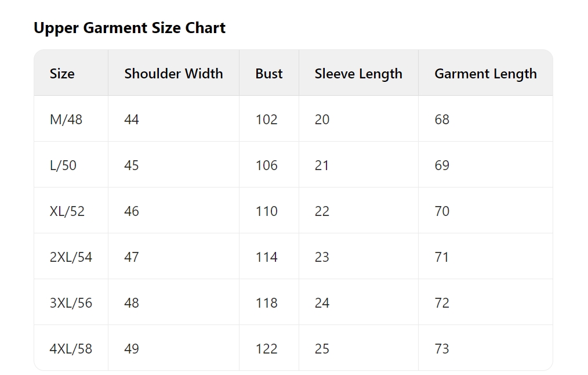The height and width of the screenshot is (375, 588).
Task: Click bust value 102
Action: pyautogui.click(x=267, y=120)
